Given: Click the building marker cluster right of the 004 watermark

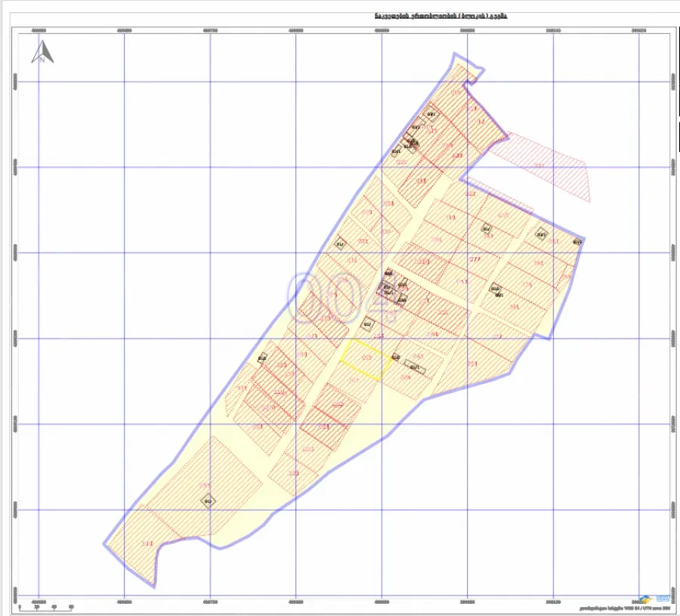Looking at the screenshot, I should tap(391, 289).
